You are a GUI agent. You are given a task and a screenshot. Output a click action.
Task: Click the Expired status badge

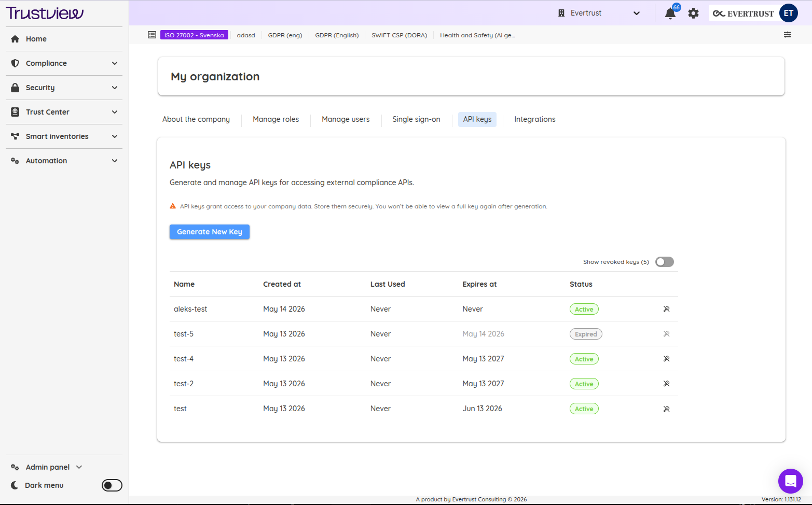pyautogui.click(x=586, y=334)
